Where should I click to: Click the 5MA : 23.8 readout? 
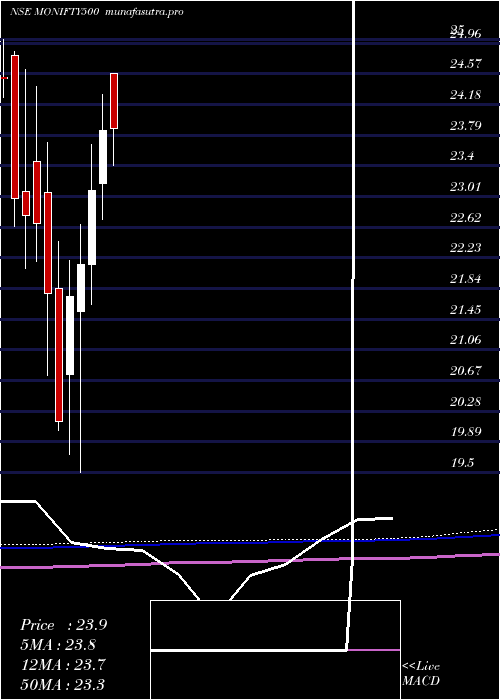point(58,645)
